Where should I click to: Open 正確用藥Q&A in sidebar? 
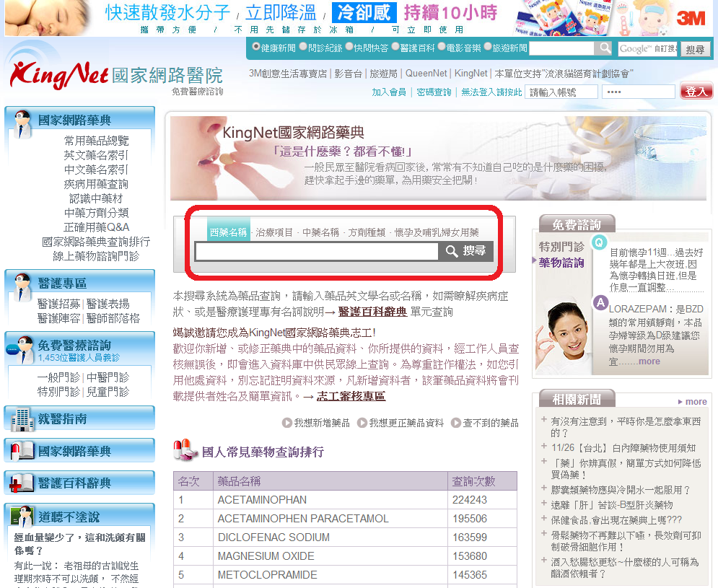click(96, 227)
